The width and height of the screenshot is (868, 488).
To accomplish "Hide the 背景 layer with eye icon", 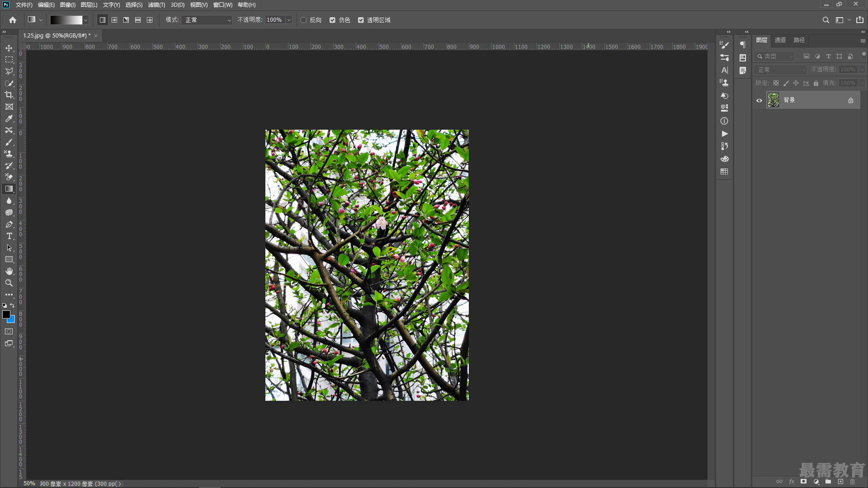I will 759,100.
